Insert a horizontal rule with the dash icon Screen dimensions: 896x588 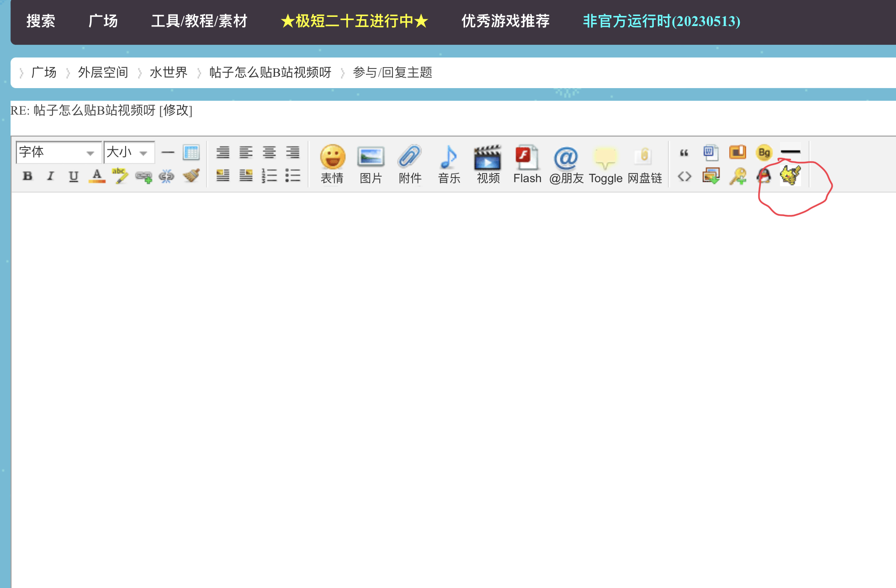coord(168,152)
